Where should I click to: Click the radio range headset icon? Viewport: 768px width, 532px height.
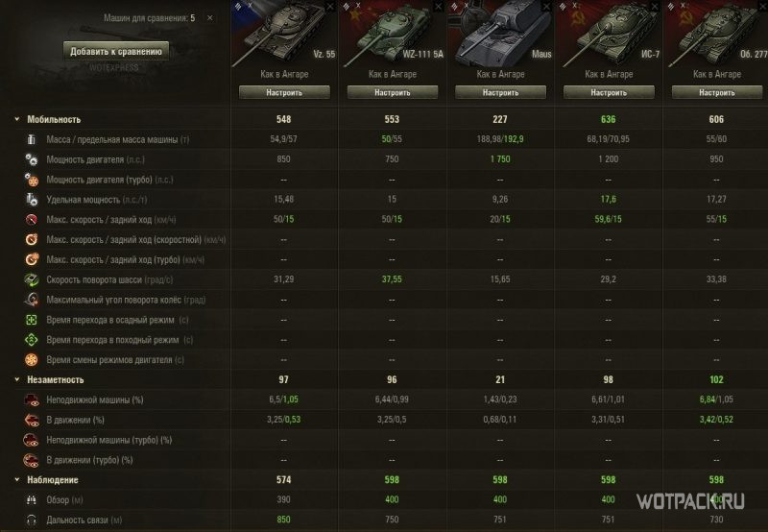point(32,520)
